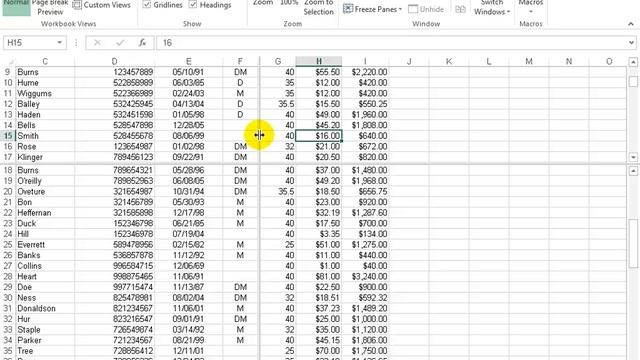Screen dimensions: 640x360
Task: Select column H header
Action: click(319, 61)
